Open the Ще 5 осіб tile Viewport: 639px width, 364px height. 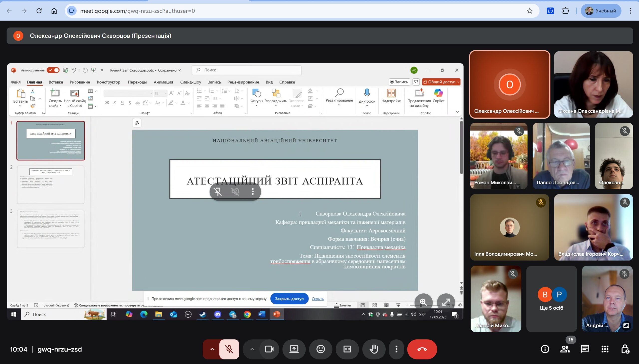[x=551, y=299]
